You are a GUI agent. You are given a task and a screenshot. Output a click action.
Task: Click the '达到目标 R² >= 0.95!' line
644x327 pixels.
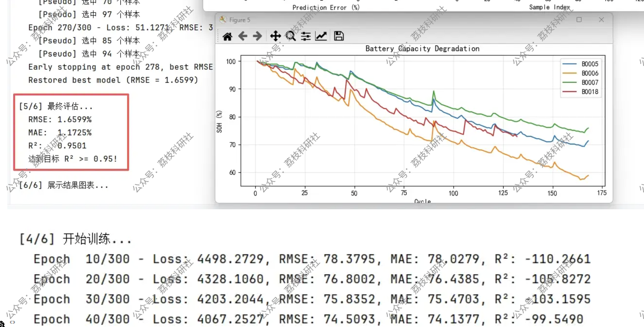point(73,159)
